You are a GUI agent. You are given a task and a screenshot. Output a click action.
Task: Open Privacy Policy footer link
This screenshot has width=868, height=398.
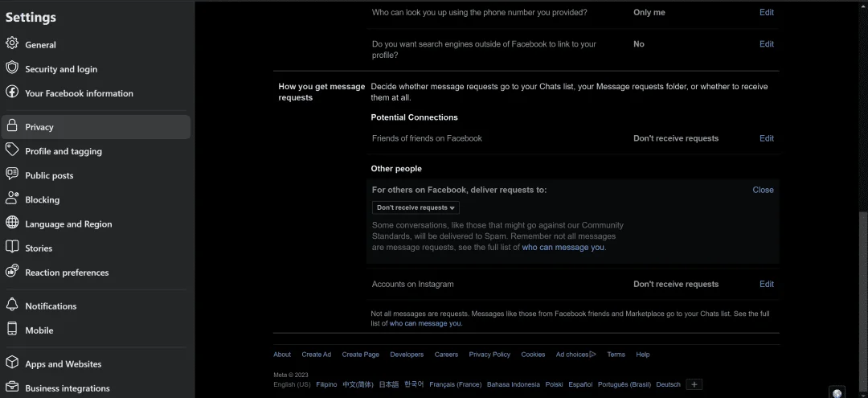(489, 355)
